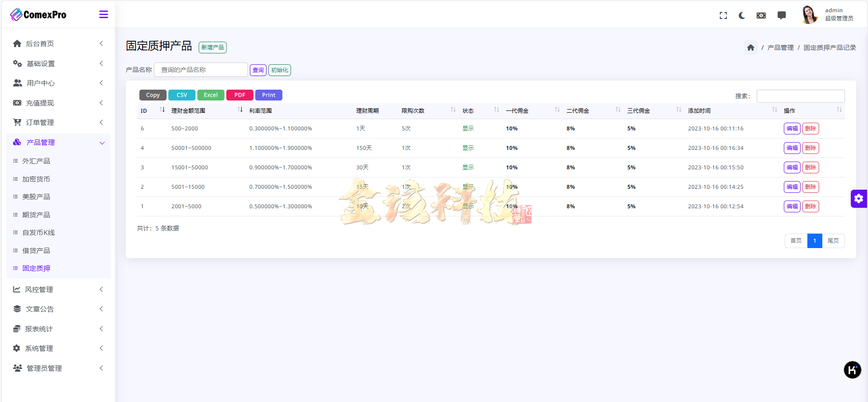The width and height of the screenshot is (868, 402).
Task: Delete the 50001~500000 product row
Action: pos(811,148)
